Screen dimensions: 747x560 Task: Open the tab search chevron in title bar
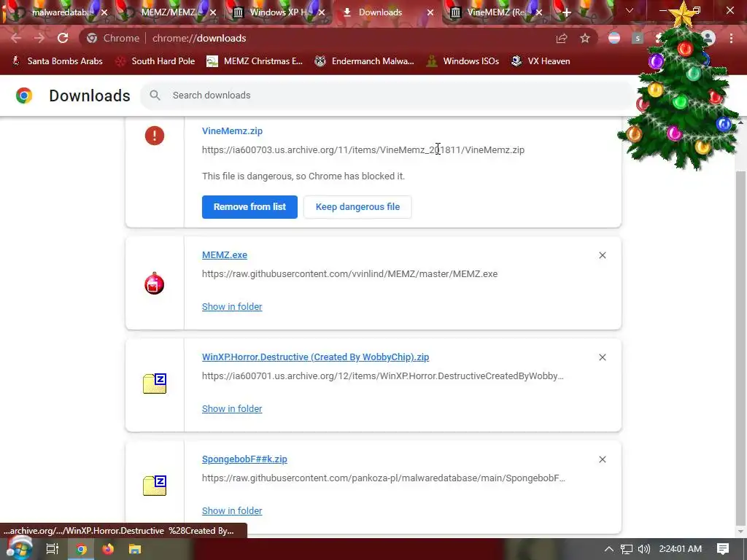point(630,10)
